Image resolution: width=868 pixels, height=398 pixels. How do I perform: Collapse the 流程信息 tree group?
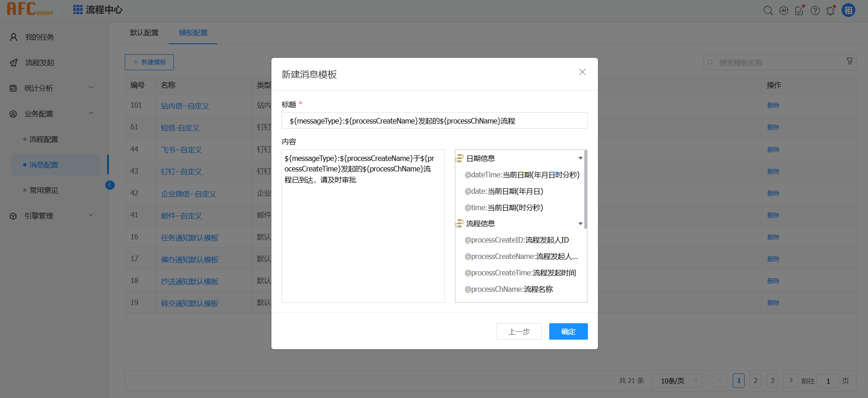pyautogui.click(x=580, y=223)
